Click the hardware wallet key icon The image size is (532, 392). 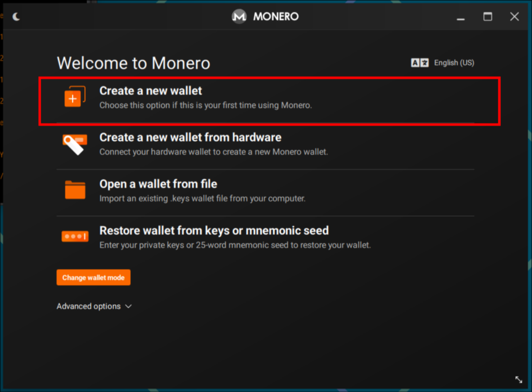click(x=74, y=144)
